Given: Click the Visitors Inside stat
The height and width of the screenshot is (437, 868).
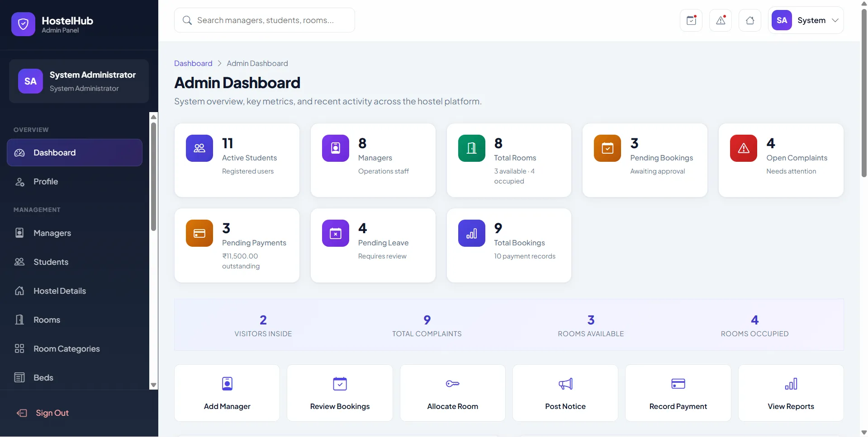Looking at the screenshot, I should (263, 326).
